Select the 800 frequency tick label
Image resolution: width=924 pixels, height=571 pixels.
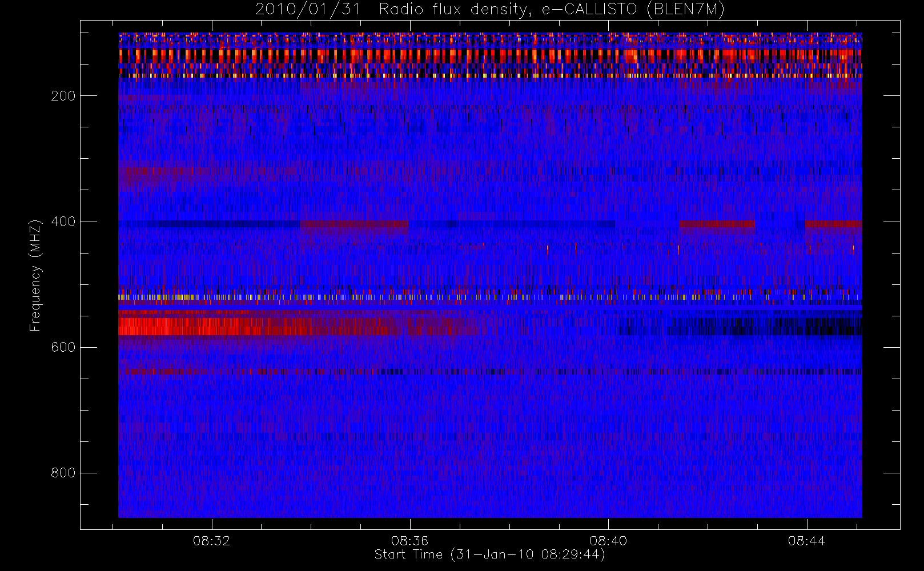(x=63, y=473)
